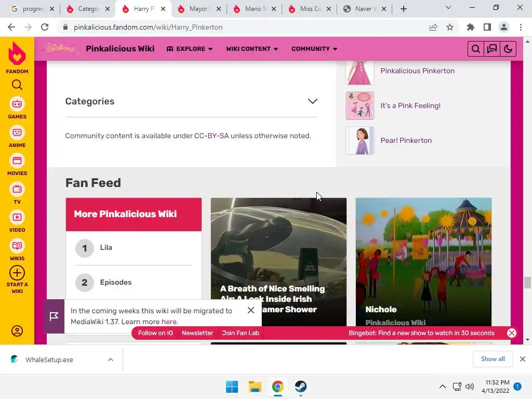Image resolution: width=532 pixels, height=399 pixels.
Task: Open Pearl Pinkerton thumbnail image
Action: [x=360, y=140]
